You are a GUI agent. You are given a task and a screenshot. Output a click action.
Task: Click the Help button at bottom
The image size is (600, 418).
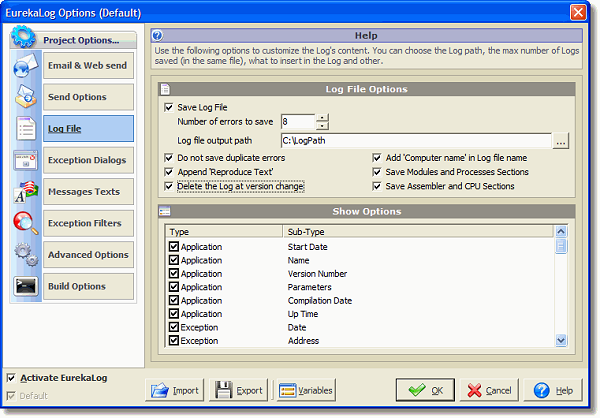[553, 390]
